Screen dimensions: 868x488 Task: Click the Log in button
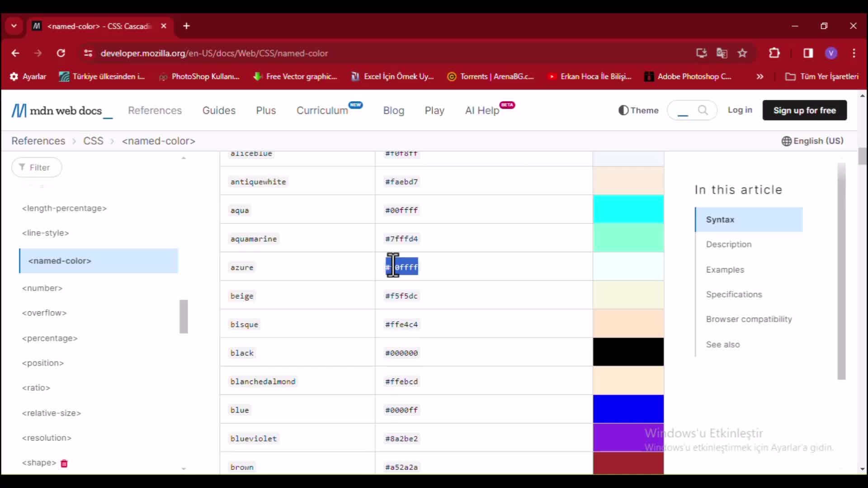coord(739,110)
